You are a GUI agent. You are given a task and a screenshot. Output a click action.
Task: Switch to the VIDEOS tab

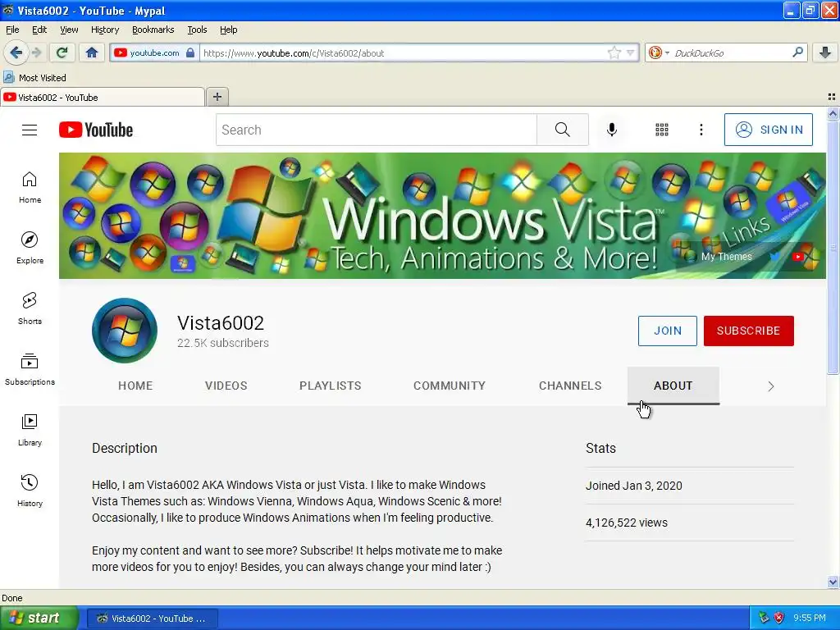[x=226, y=386]
